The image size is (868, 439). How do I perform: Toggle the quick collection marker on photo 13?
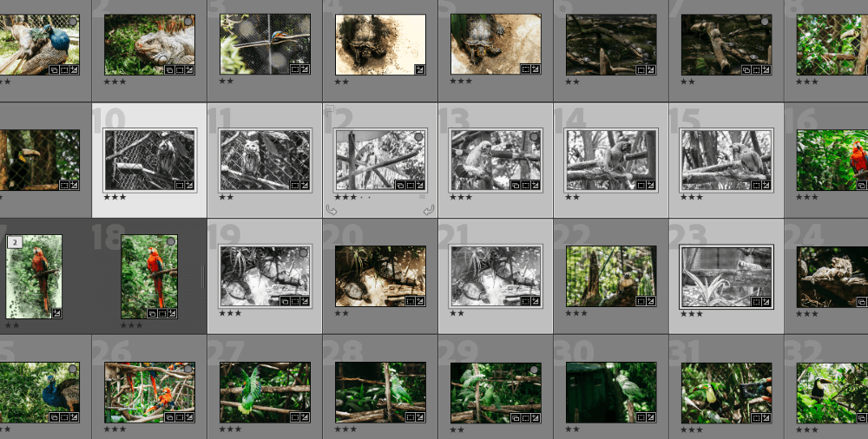pyautogui.click(x=534, y=136)
